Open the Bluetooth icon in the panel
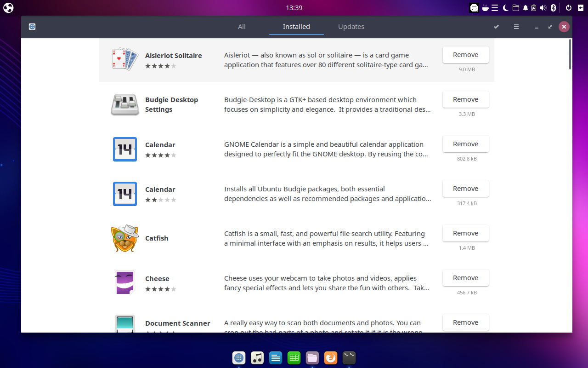 pos(553,8)
